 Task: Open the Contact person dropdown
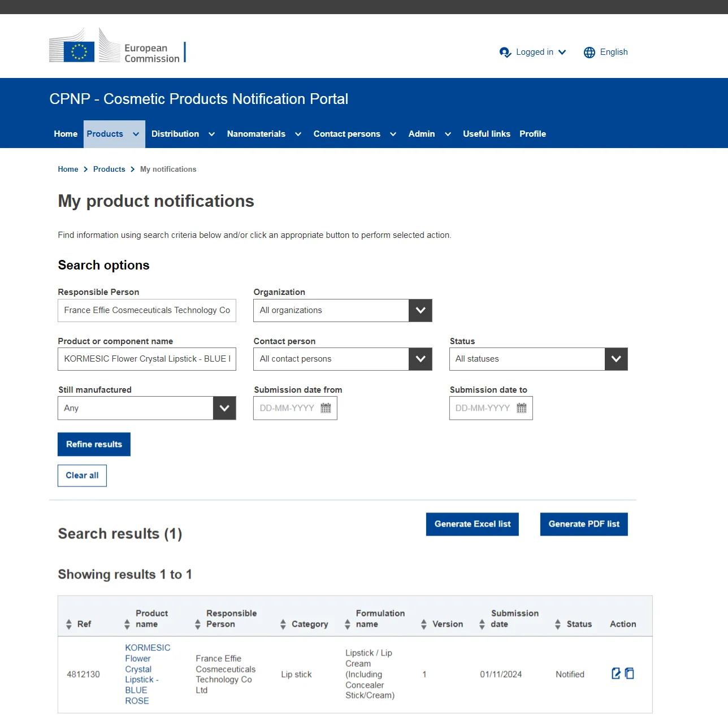(x=420, y=359)
